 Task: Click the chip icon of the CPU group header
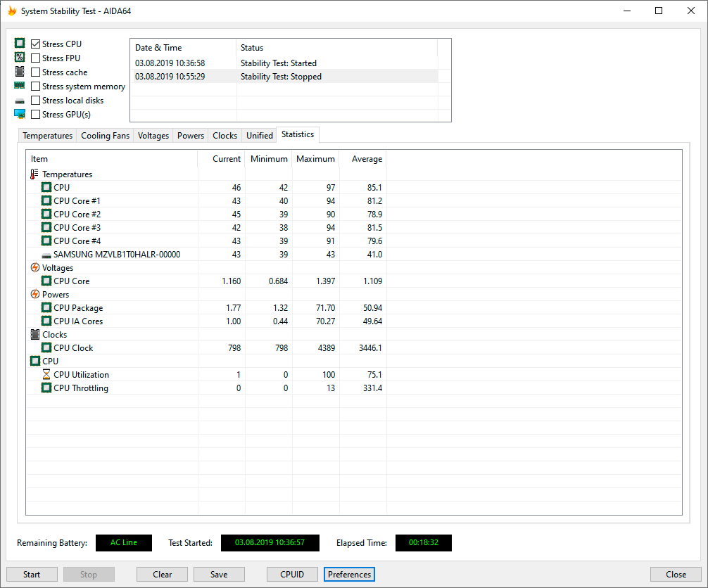point(34,361)
